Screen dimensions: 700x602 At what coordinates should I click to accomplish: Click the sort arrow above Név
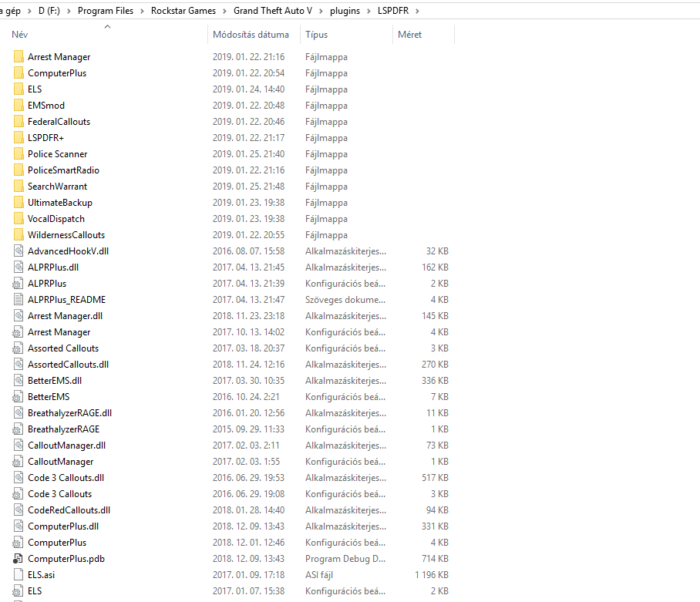click(x=107, y=27)
